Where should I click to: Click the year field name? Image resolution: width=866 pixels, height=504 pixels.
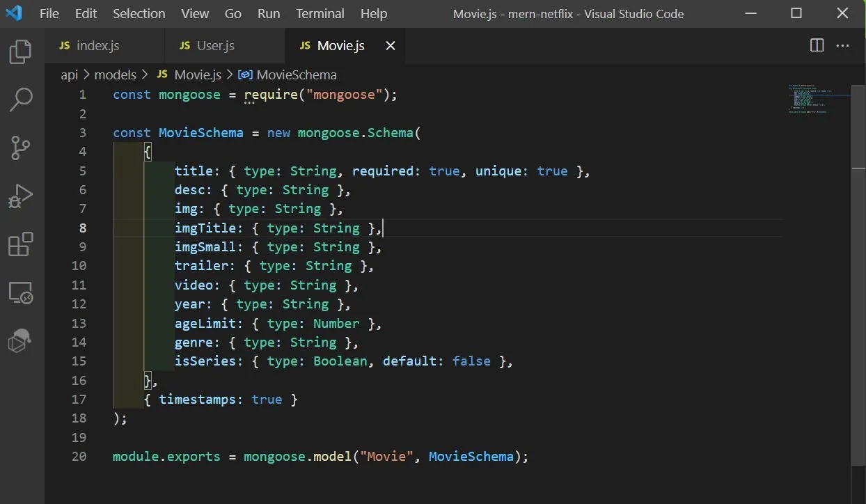pos(190,304)
